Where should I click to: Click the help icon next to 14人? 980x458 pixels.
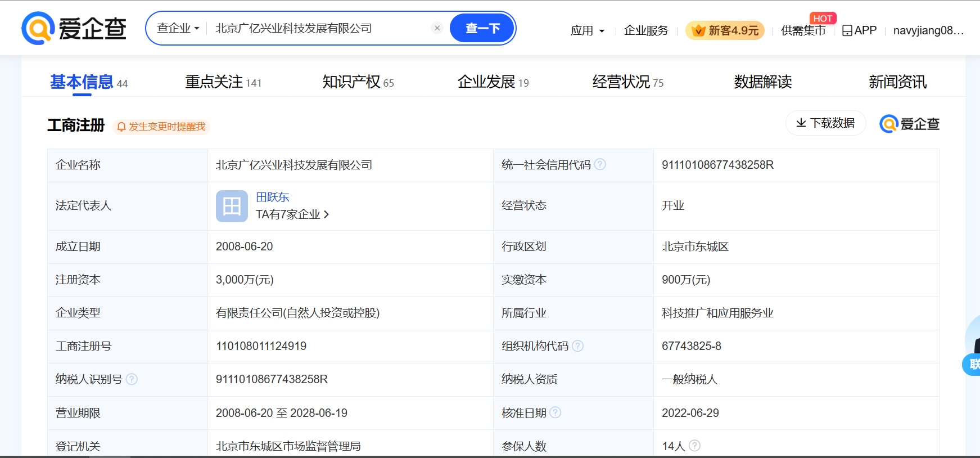(694, 446)
